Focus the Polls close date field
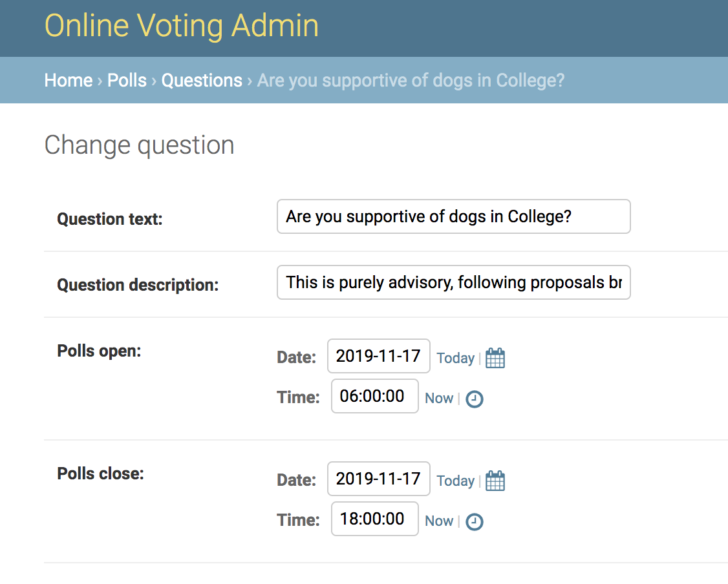The height and width of the screenshot is (584, 728). pyautogui.click(x=378, y=479)
